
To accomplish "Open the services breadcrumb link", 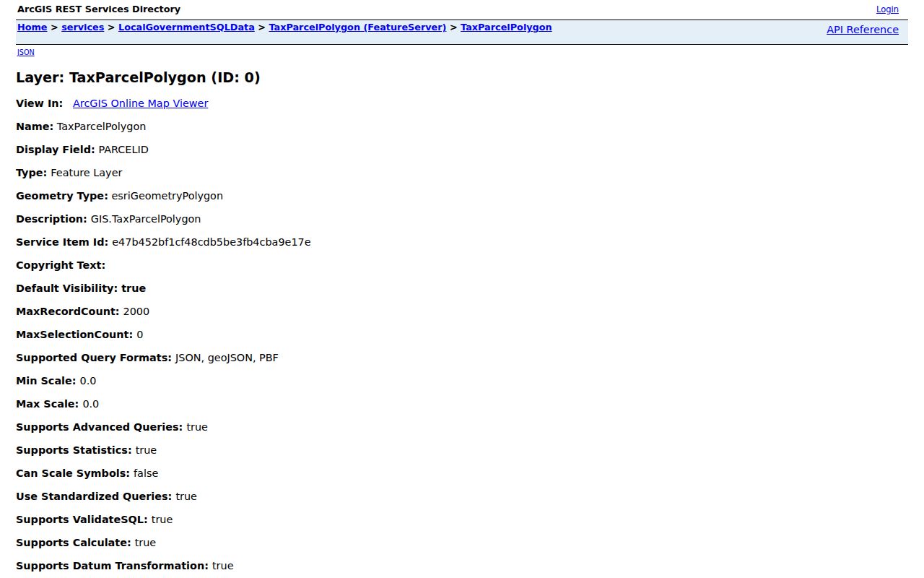I will [83, 27].
